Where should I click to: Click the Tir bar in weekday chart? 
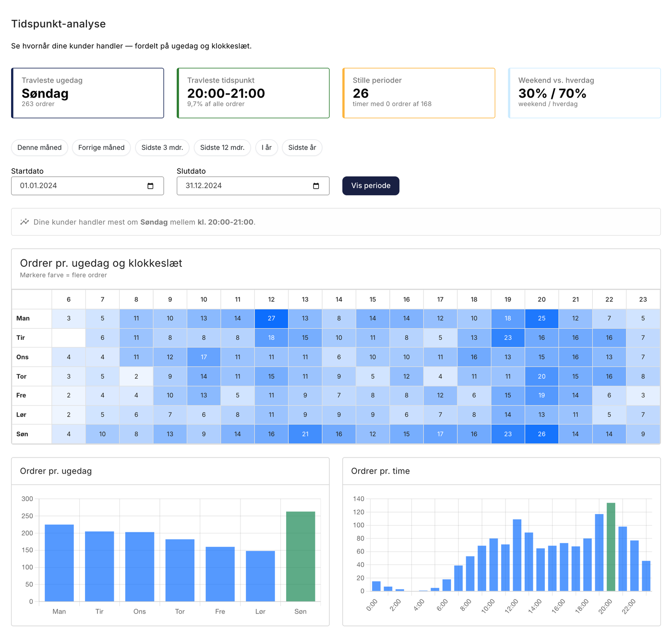(x=99, y=566)
